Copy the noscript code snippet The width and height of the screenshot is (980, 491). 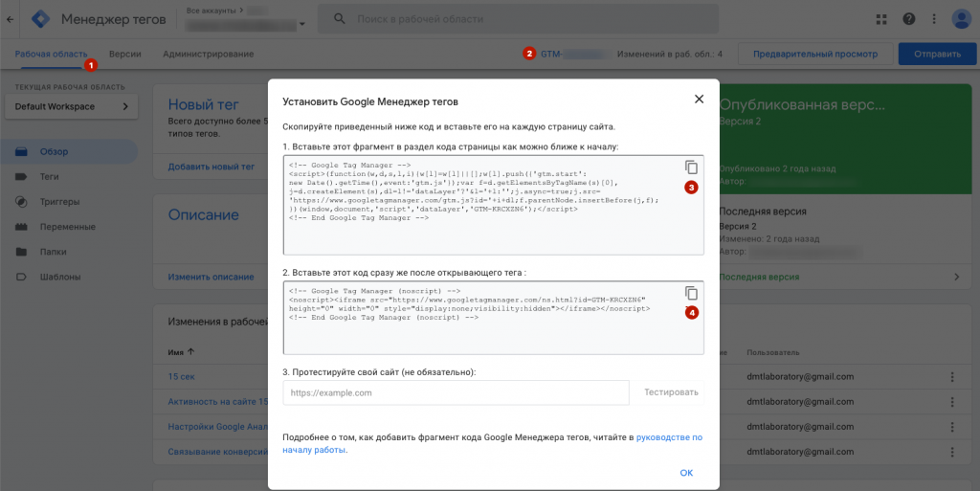point(691,293)
